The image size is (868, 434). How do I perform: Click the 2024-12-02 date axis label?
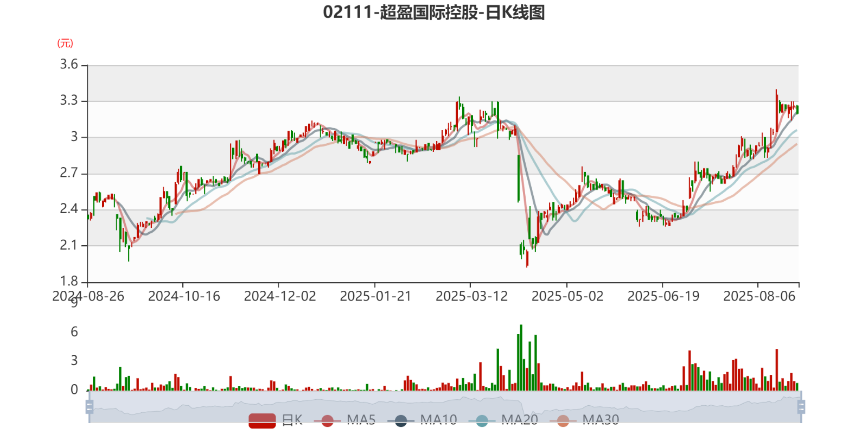[x=280, y=296]
